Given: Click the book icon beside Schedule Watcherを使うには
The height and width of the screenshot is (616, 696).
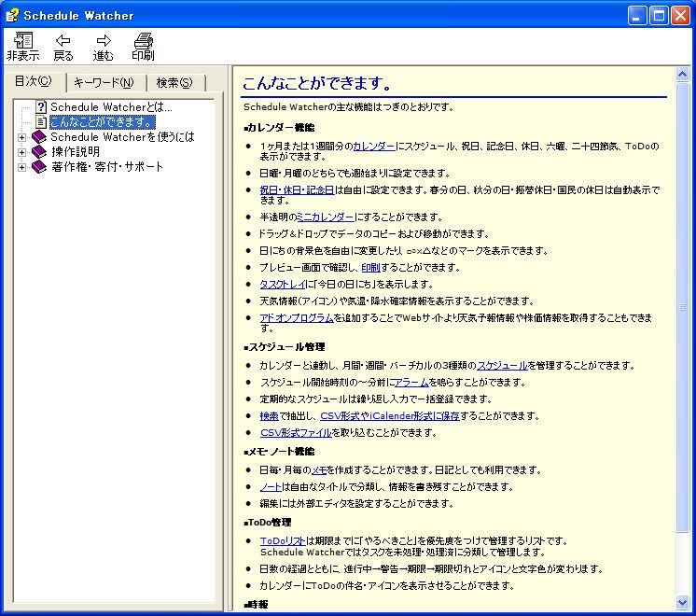Looking at the screenshot, I should 39,137.
